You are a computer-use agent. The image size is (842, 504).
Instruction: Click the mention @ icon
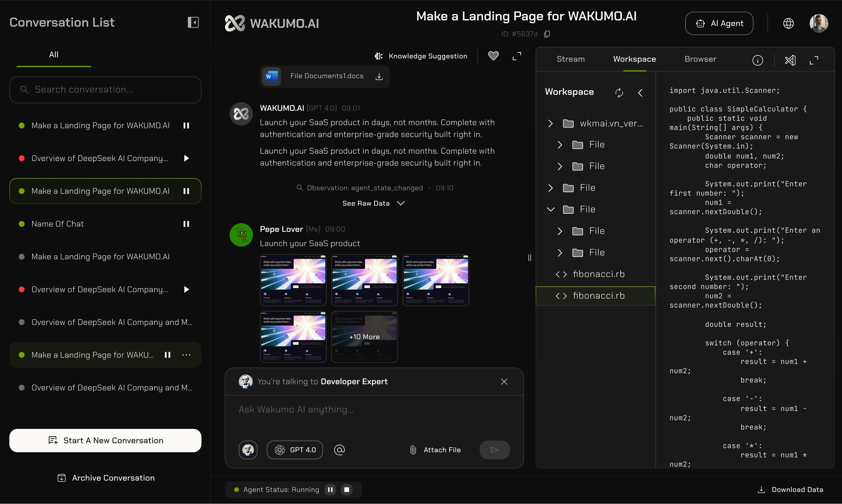coord(339,450)
